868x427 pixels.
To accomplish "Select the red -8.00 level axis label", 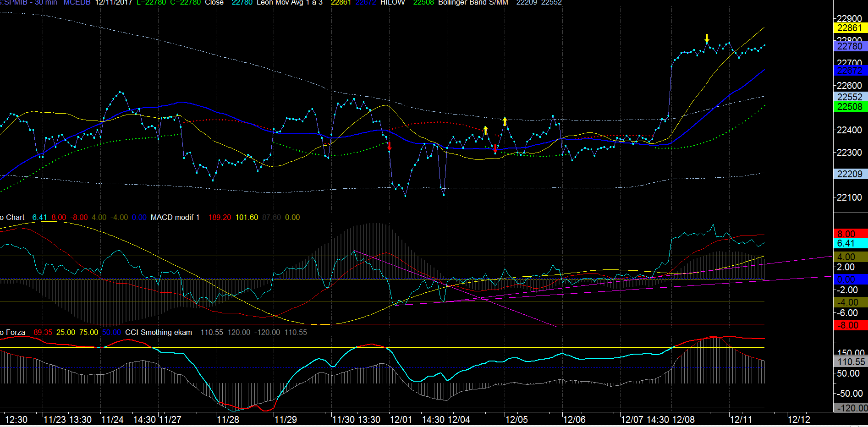I will point(850,325).
